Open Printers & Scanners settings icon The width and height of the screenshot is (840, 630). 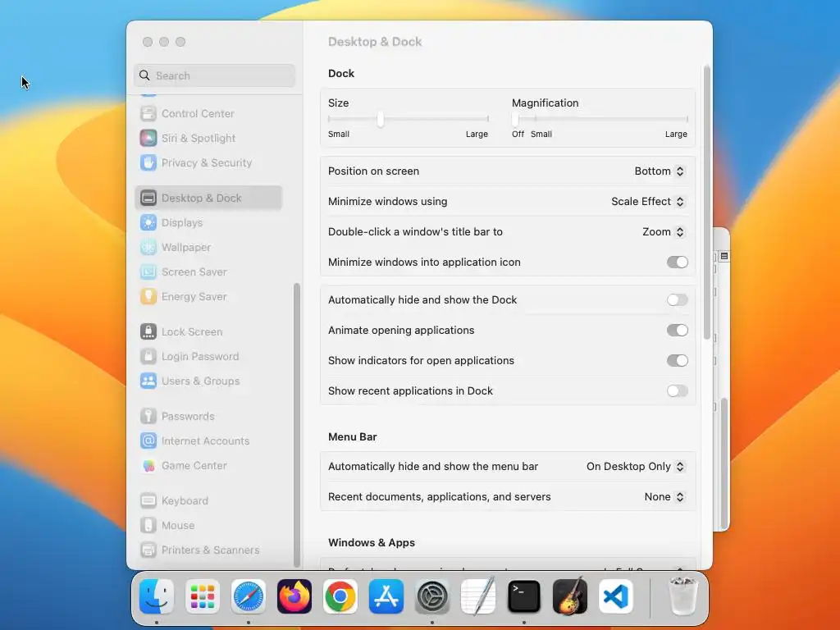point(148,550)
